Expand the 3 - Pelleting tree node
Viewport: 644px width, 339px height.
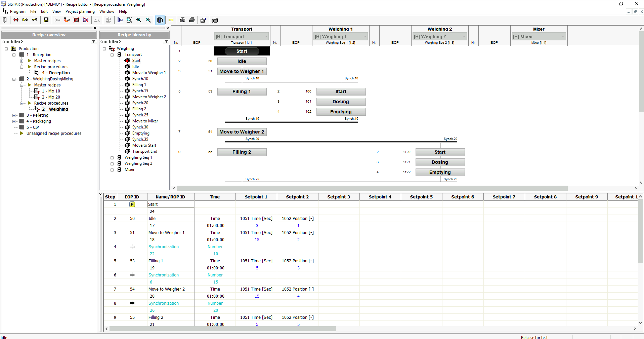14,115
